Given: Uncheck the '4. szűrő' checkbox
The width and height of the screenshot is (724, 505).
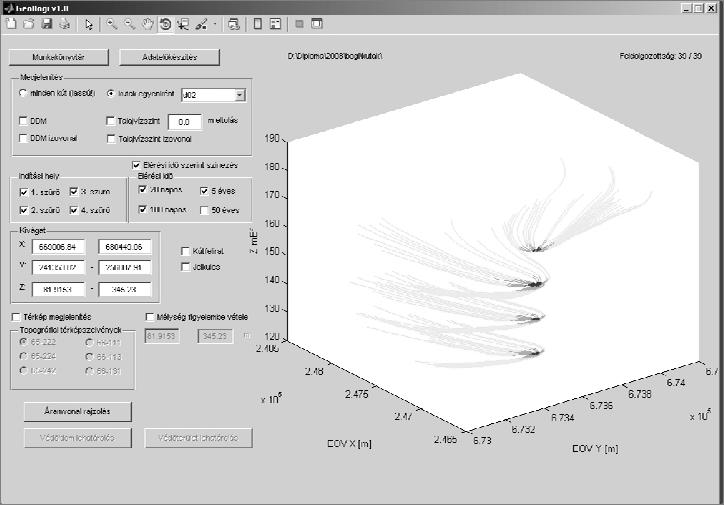Looking at the screenshot, I should 74,210.
